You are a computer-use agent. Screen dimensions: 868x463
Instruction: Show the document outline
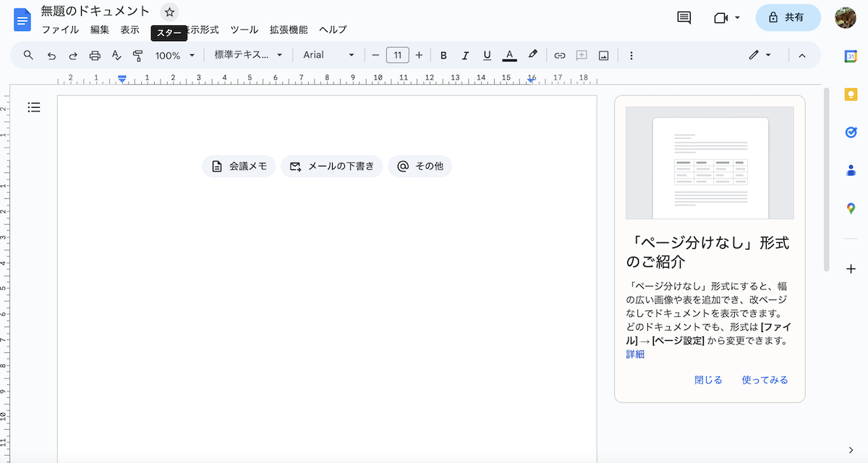pyautogui.click(x=34, y=107)
